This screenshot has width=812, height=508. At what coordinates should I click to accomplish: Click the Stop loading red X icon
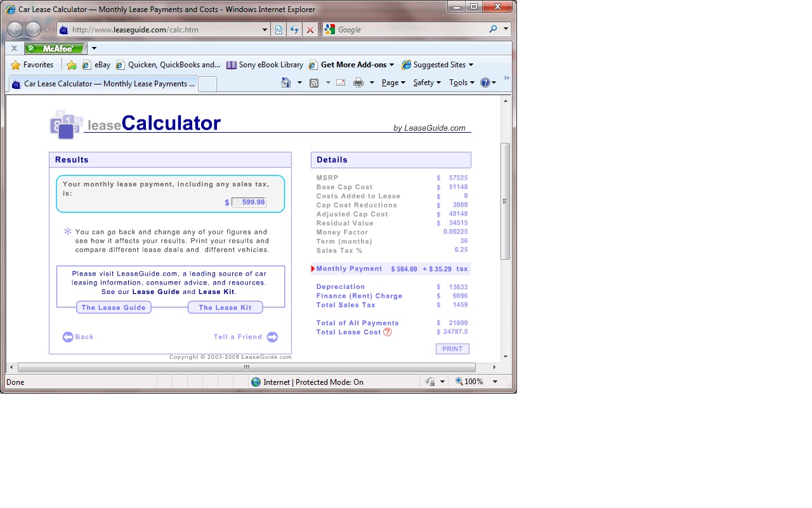click(310, 30)
